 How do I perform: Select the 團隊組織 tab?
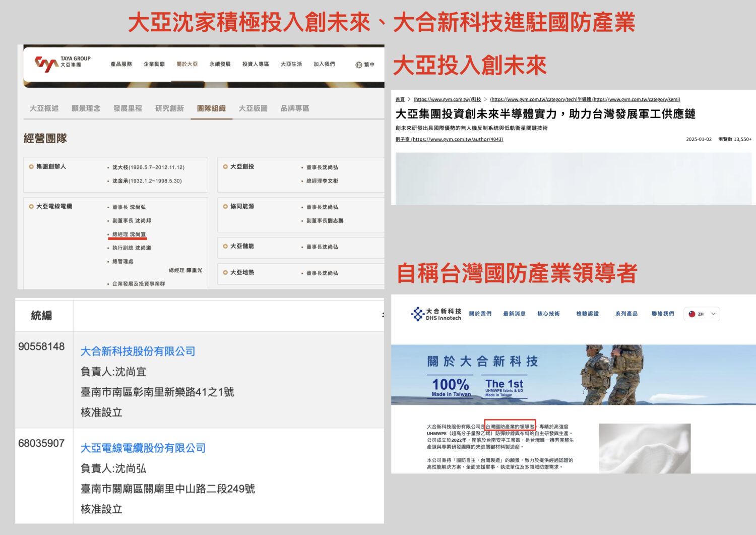211,108
